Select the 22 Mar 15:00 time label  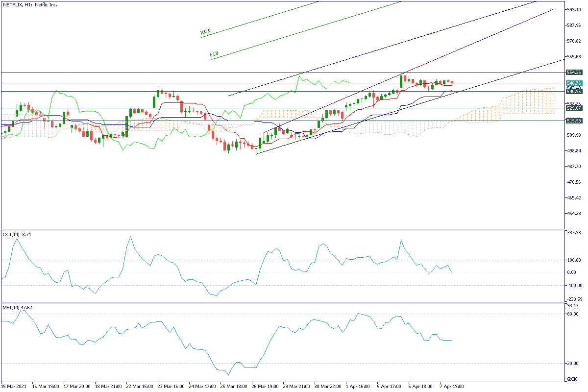(x=141, y=386)
